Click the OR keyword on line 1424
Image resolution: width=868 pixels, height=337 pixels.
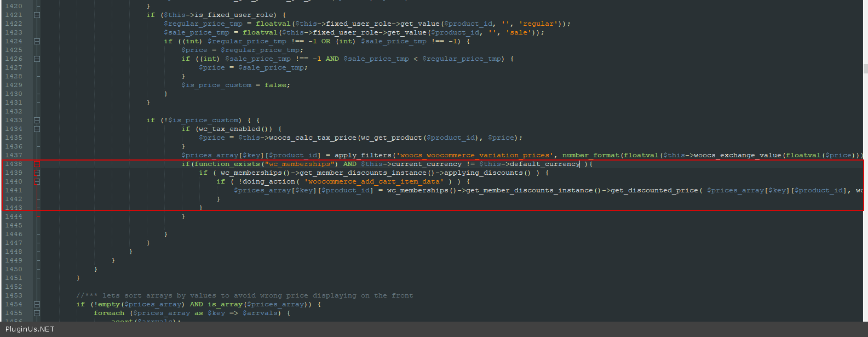(x=326, y=41)
